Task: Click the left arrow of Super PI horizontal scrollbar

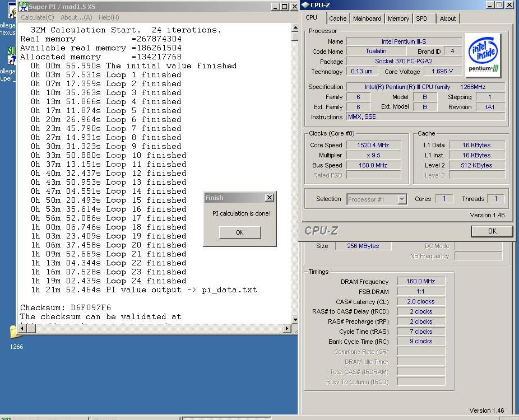Action: 22,328
